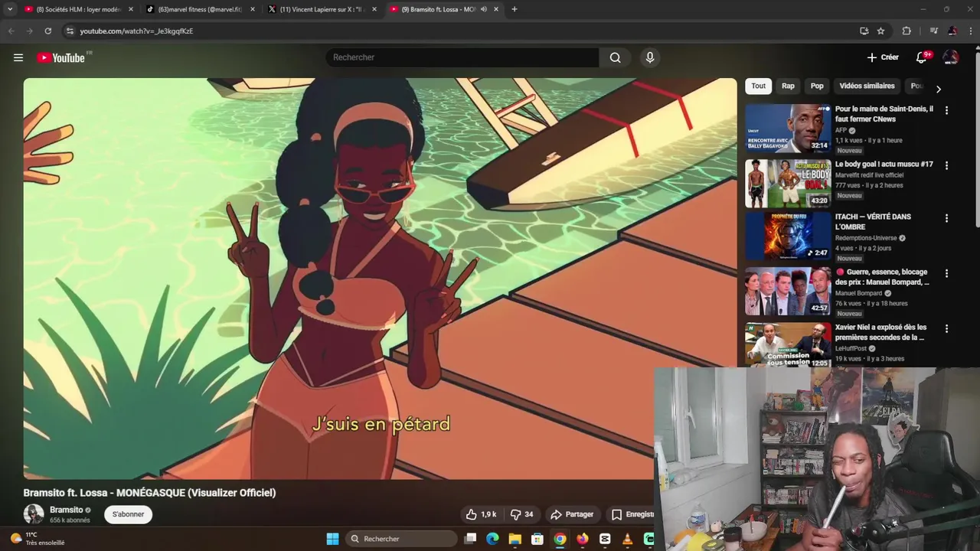Bookmark this page with star icon
The height and width of the screenshot is (551, 980).
click(x=880, y=31)
